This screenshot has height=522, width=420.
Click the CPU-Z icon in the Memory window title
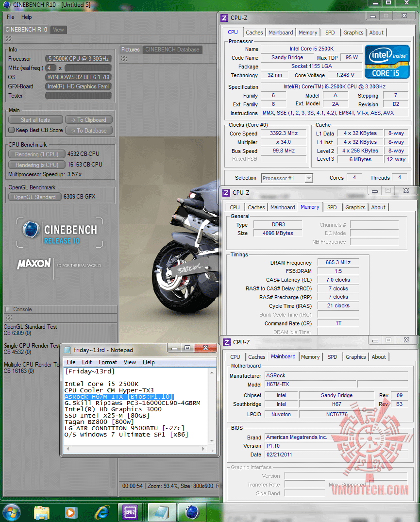226,193
